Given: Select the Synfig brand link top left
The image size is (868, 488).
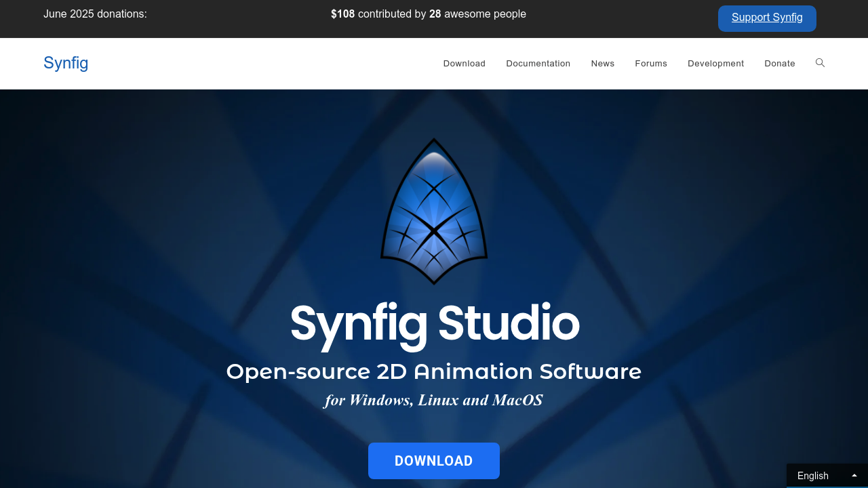Looking at the screenshot, I should (x=65, y=63).
